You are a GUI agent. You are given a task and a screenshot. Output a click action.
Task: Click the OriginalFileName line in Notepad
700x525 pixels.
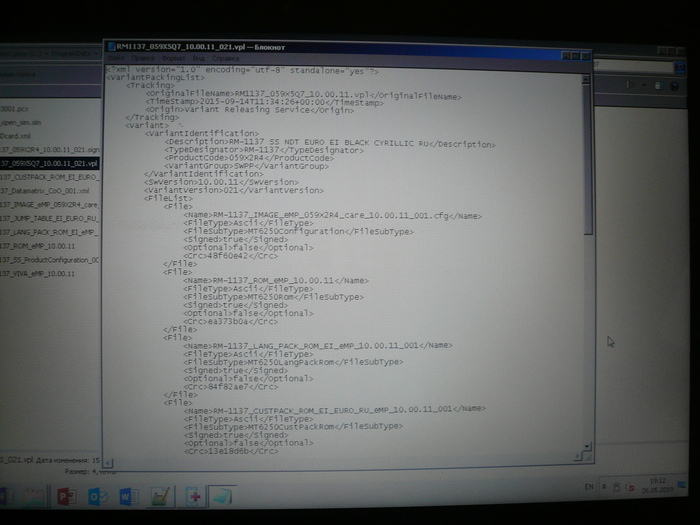coord(304,95)
